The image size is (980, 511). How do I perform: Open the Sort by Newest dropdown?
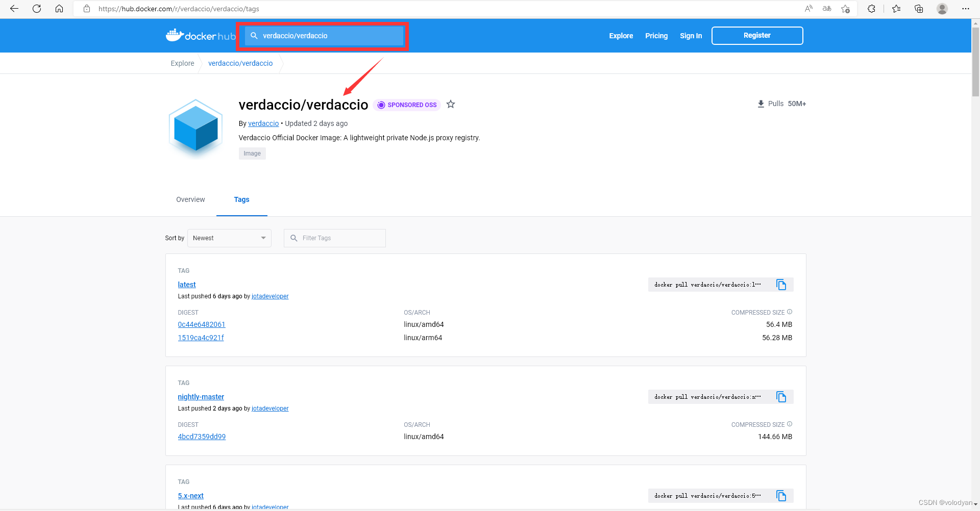pos(229,238)
